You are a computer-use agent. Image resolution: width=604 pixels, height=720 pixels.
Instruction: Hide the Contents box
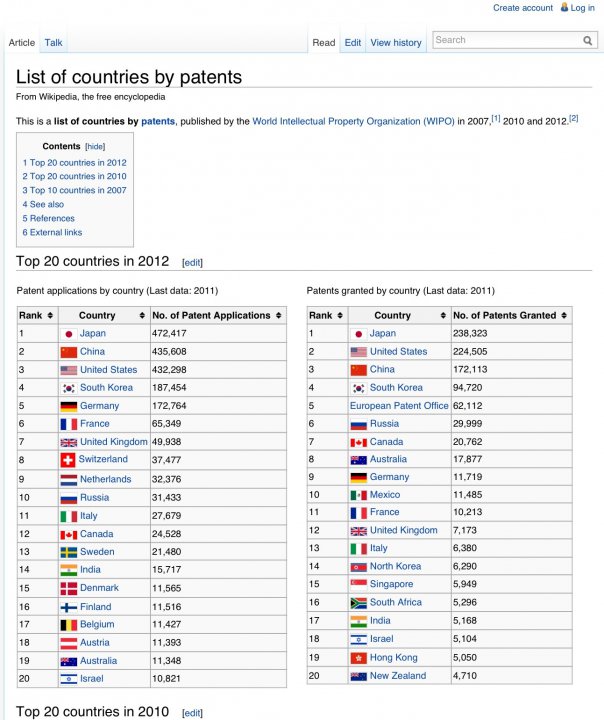click(95, 146)
